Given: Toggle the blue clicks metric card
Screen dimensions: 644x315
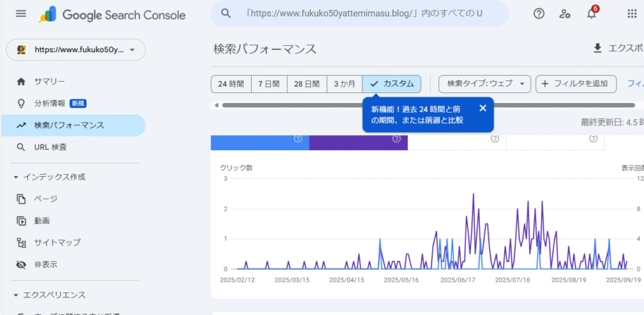Looking at the screenshot, I should [260, 141].
